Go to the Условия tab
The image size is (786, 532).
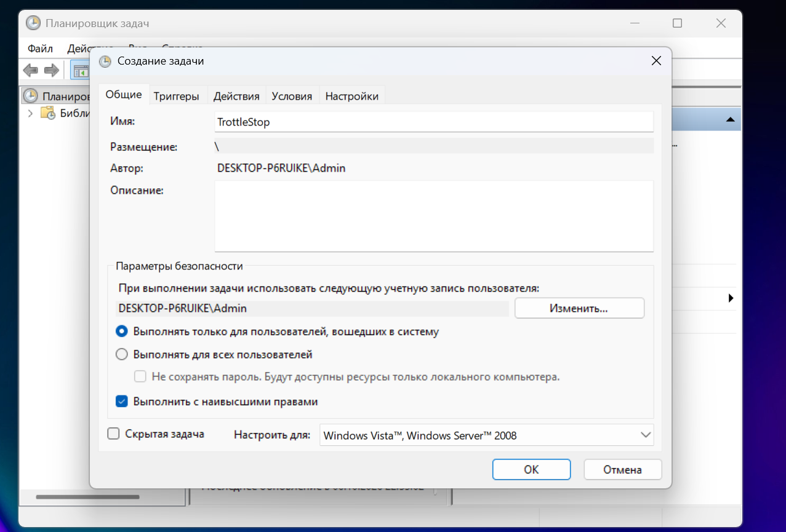tap(292, 96)
